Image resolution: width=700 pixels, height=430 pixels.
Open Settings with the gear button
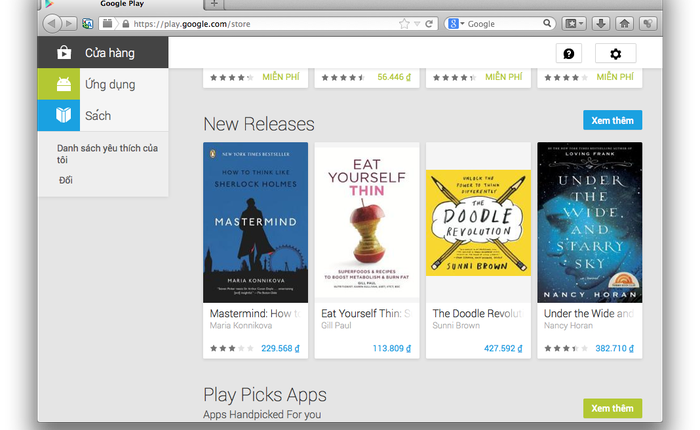(616, 54)
